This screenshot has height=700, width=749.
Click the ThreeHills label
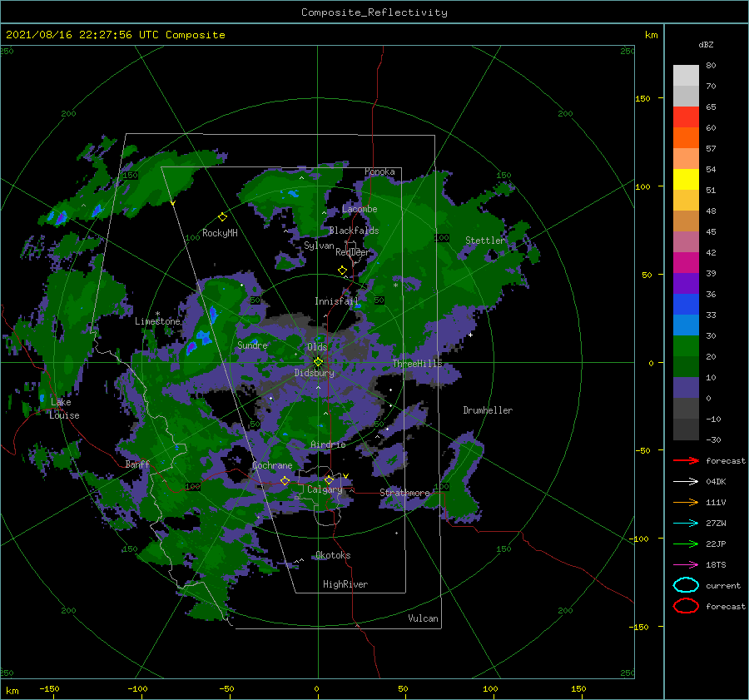click(418, 364)
